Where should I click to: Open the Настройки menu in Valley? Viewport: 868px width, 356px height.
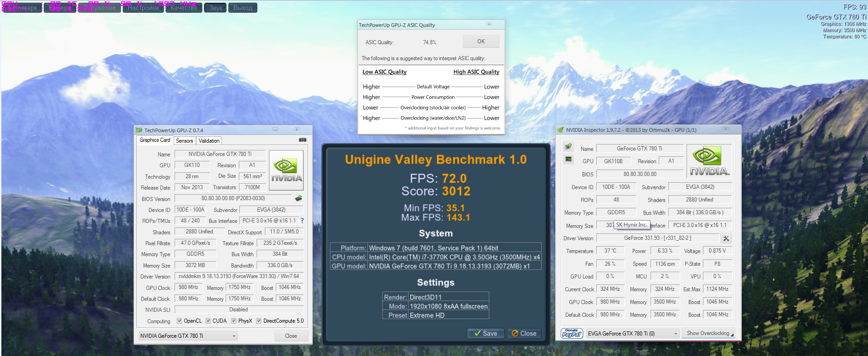coord(143,8)
